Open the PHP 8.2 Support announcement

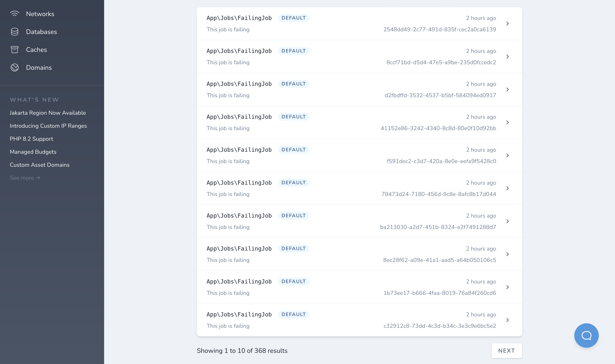(x=31, y=139)
